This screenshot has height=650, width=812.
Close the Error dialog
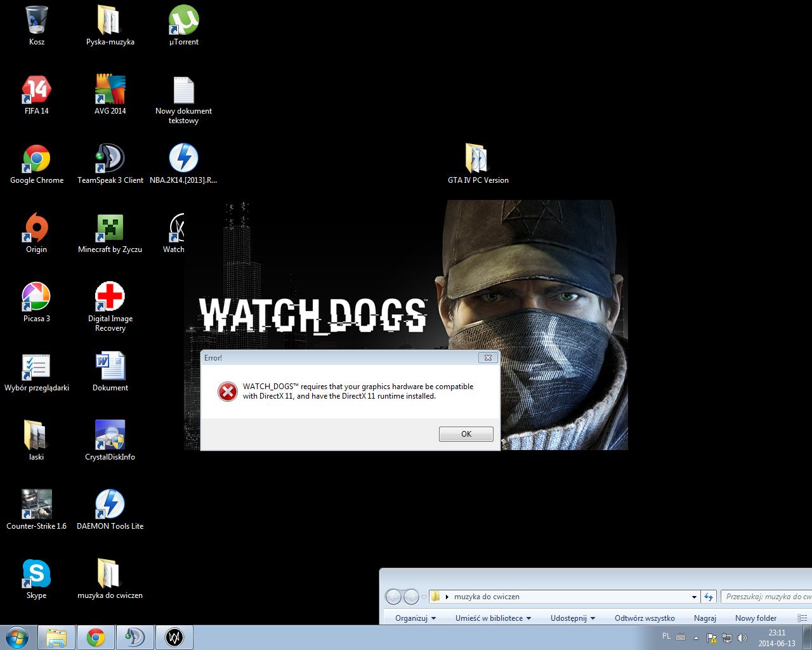(488, 357)
